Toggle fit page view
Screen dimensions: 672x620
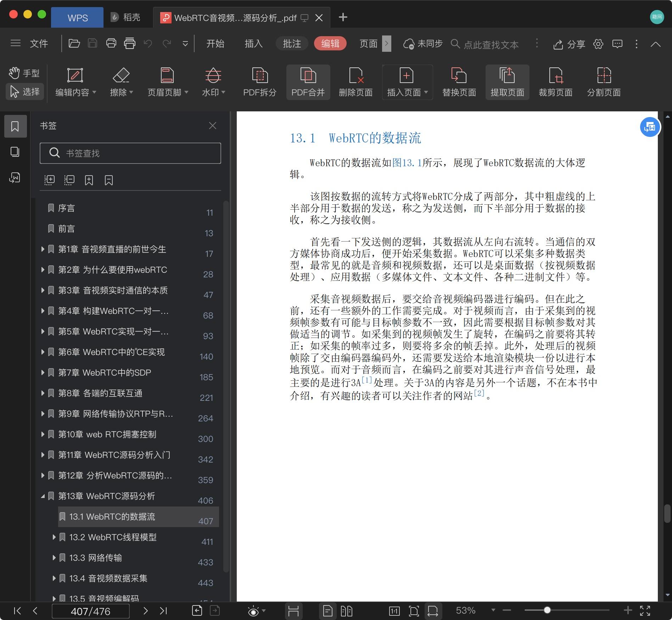coord(414,611)
